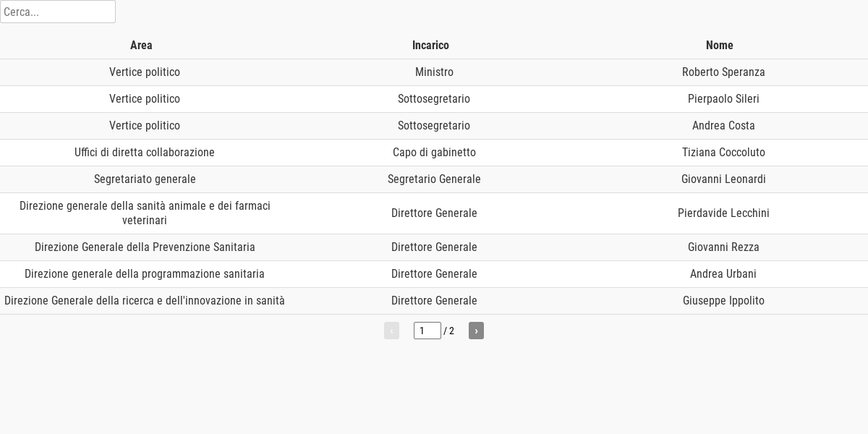Sort by the Incarico column header

(x=430, y=46)
